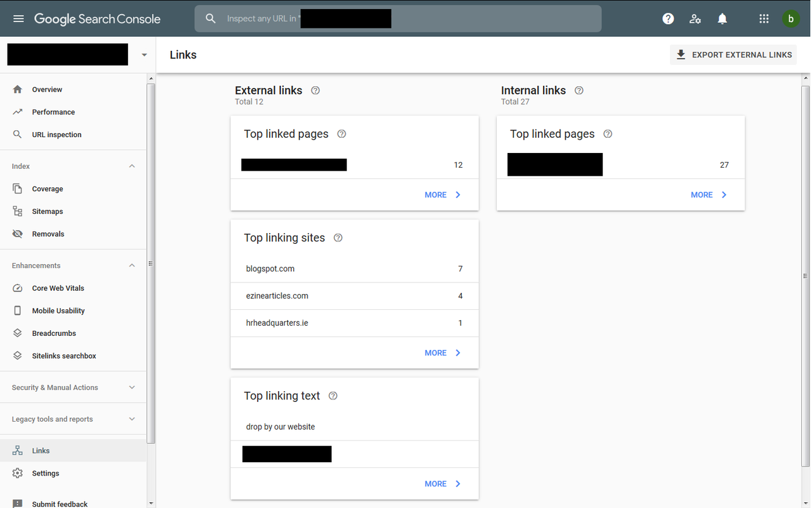This screenshot has height=508, width=812.
Task: Open users and permissions icon
Action: tap(695, 19)
